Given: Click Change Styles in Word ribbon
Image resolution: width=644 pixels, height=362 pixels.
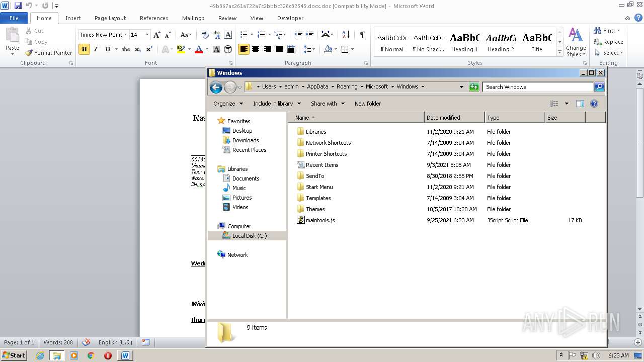Looking at the screenshot, I should [576, 43].
